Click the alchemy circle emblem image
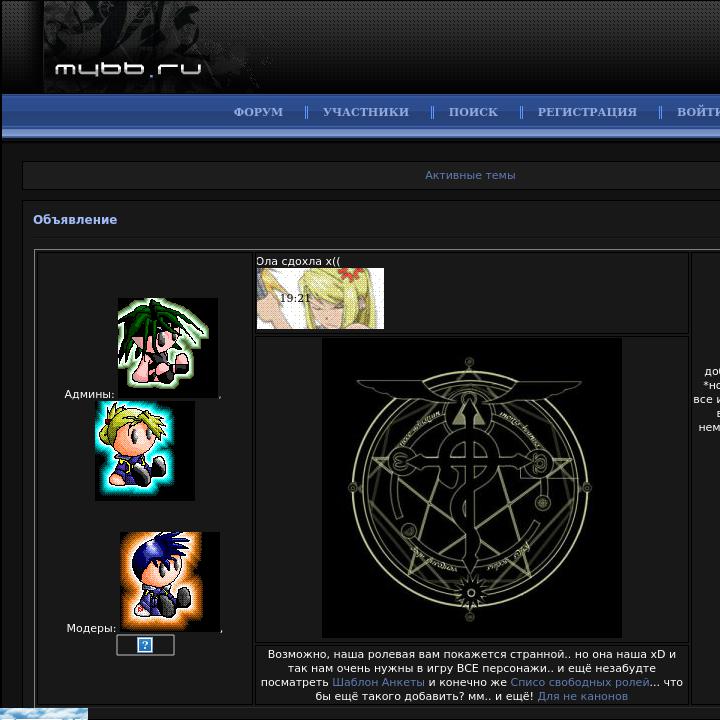The width and height of the screenshot is (720, 720). point(472,488)
